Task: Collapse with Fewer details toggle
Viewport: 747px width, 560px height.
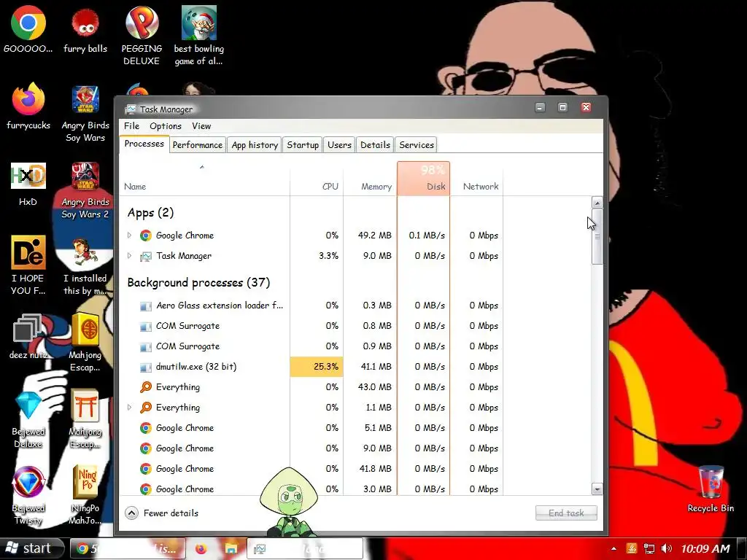Action: 162,513
